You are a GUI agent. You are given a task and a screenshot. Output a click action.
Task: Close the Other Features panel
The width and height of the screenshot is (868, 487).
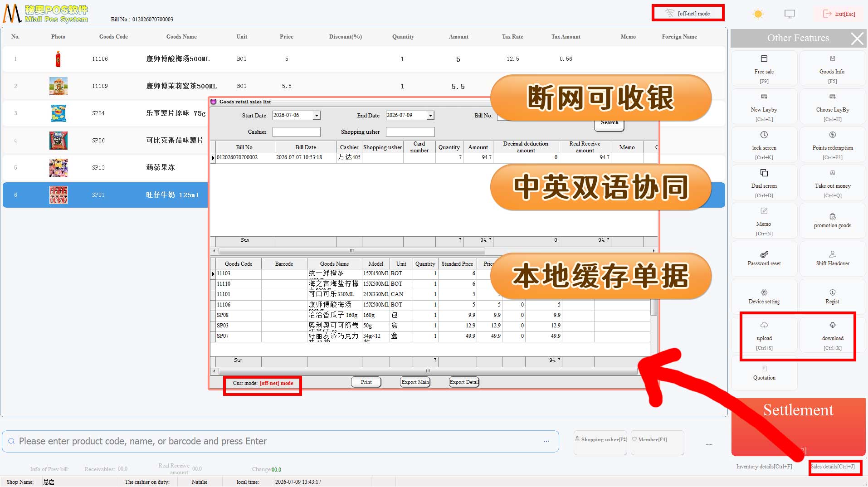857,39
